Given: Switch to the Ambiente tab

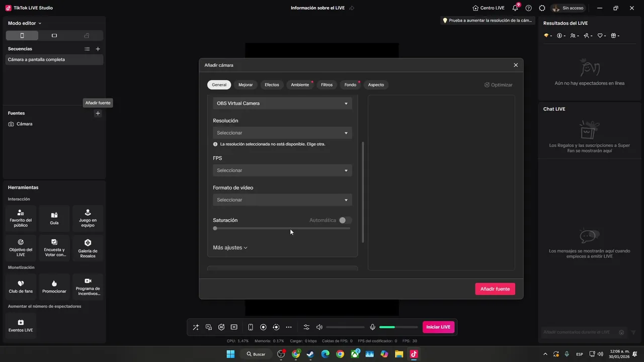Looking at the screenshot, I should [300, 85].
